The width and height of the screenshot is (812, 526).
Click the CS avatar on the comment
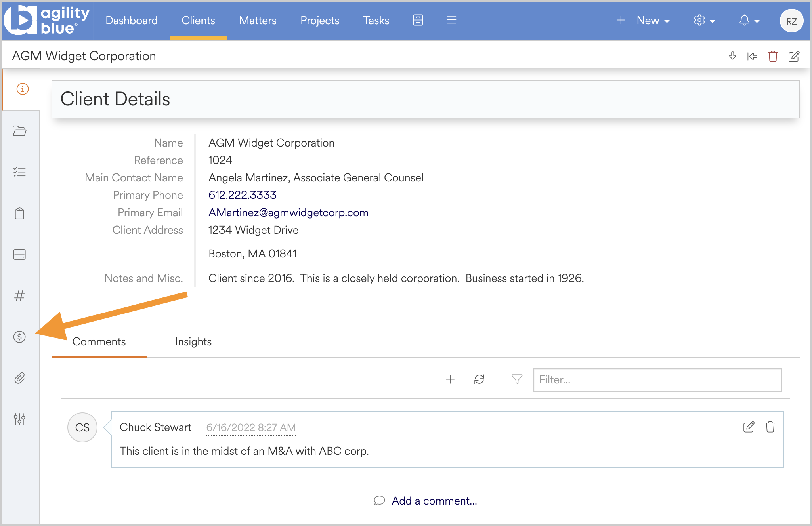[82, 427]
